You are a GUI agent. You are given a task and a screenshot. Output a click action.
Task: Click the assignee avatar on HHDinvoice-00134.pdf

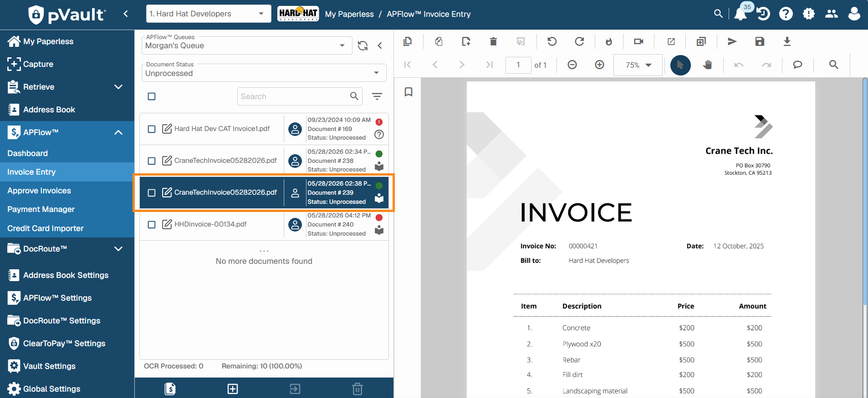coord(295,225)
